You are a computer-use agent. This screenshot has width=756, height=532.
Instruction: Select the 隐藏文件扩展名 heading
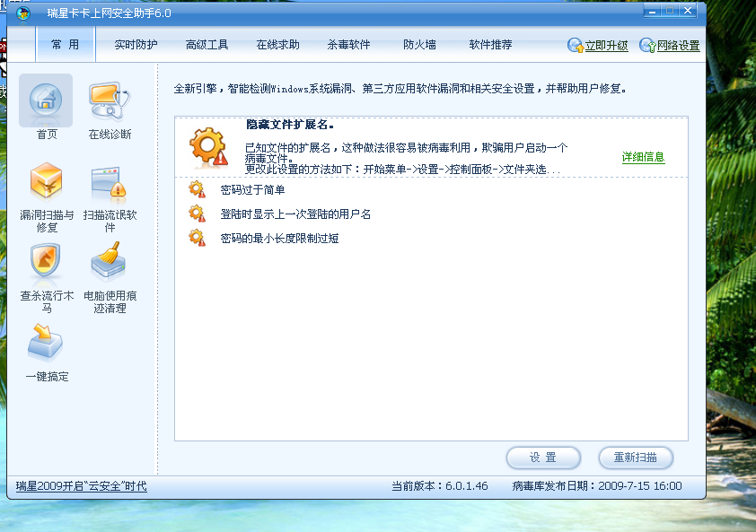pyautogui.click(x=290, y=125)
